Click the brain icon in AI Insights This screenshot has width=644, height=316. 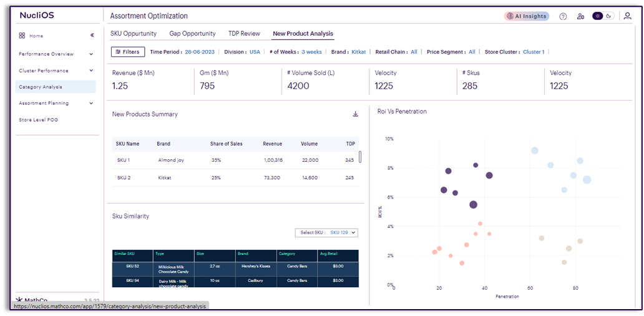tap(509, 16)
